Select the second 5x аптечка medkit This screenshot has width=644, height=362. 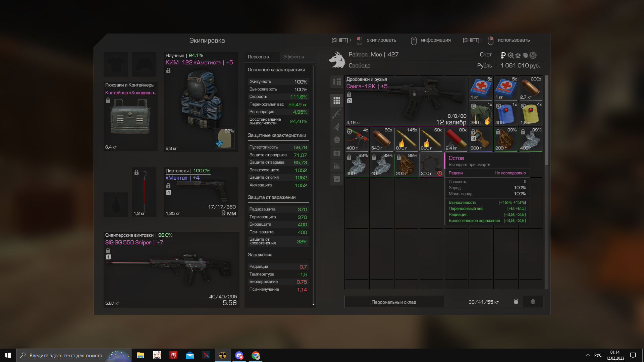(506, 88)
